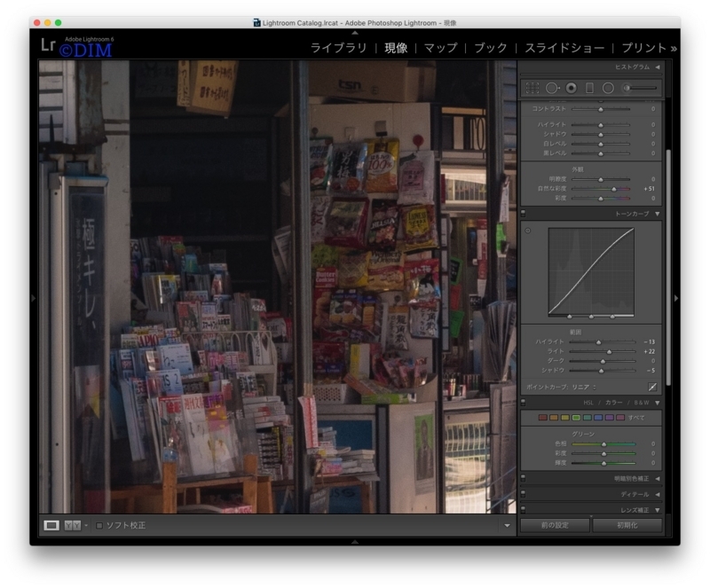Select the purple color swatch
The width and height of the screenshot is (710, 588).
click(609, 418)
